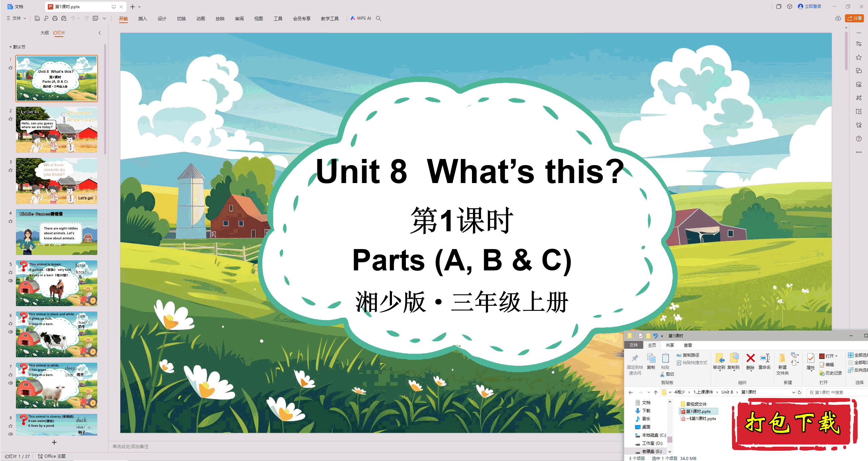This screenshot has width=868, height=461.
Task: Click Explorer navigation pane scrollbar thumb
Action: 670,440
